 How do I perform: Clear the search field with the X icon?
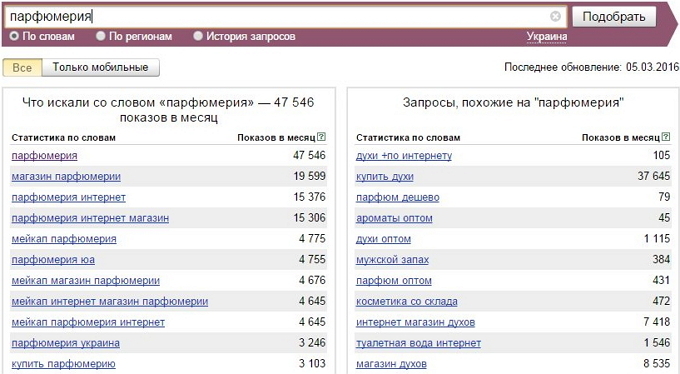[x=555, y=16]
